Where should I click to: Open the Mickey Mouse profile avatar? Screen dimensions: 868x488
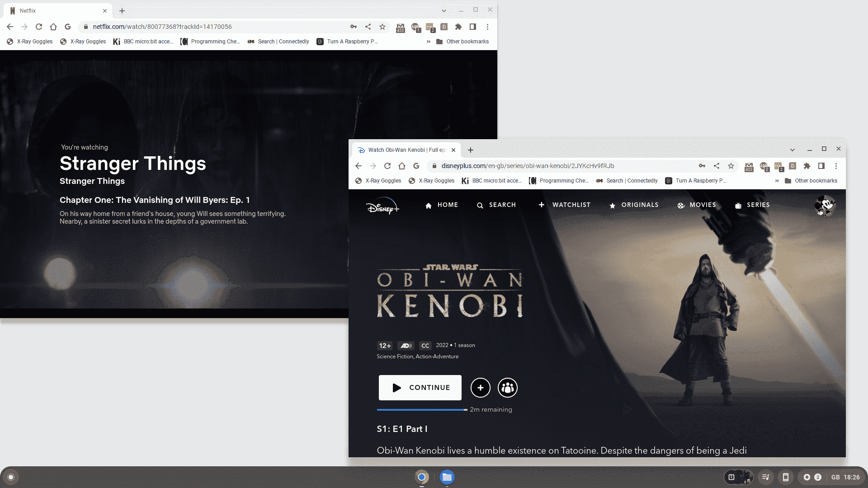pos(825,206)
